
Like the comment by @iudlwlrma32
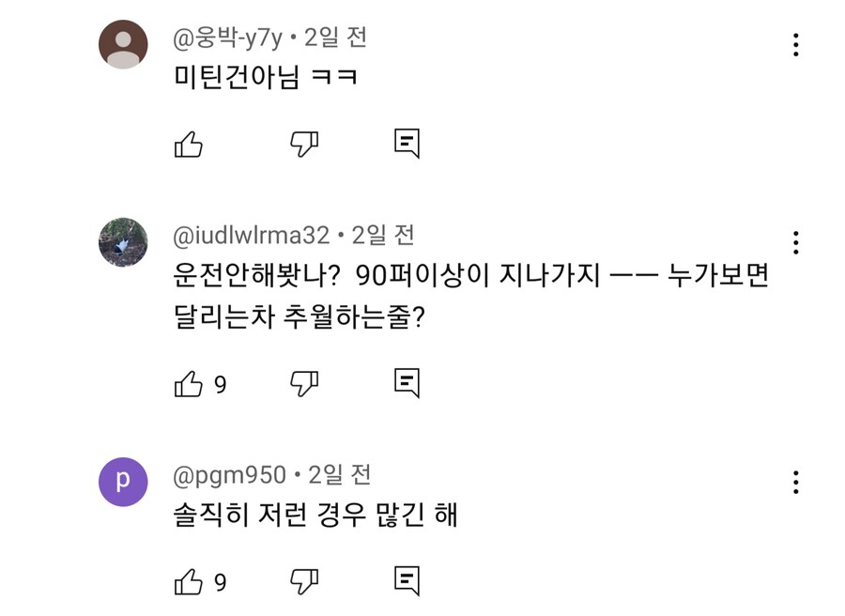[x=190, y=383]
